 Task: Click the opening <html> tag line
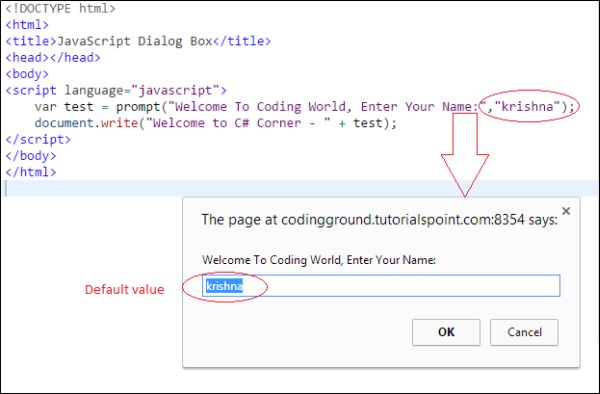tap(27, 24)
